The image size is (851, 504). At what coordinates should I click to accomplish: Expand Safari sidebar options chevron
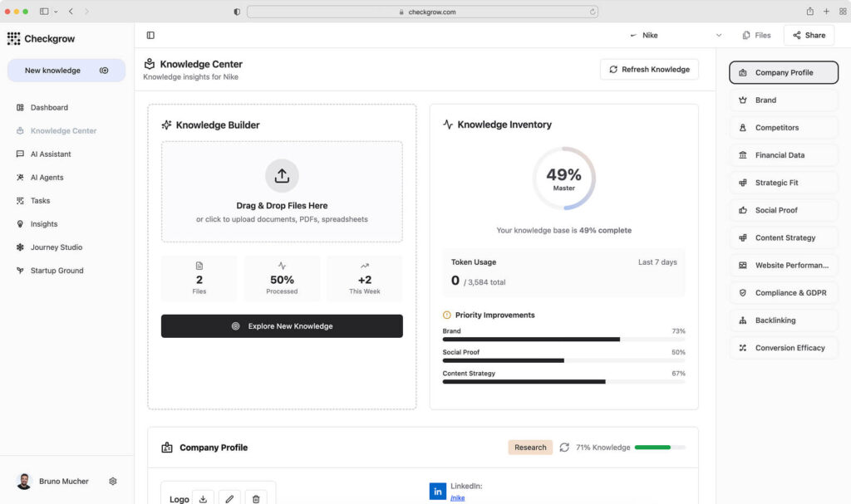(x=56, y=12)
